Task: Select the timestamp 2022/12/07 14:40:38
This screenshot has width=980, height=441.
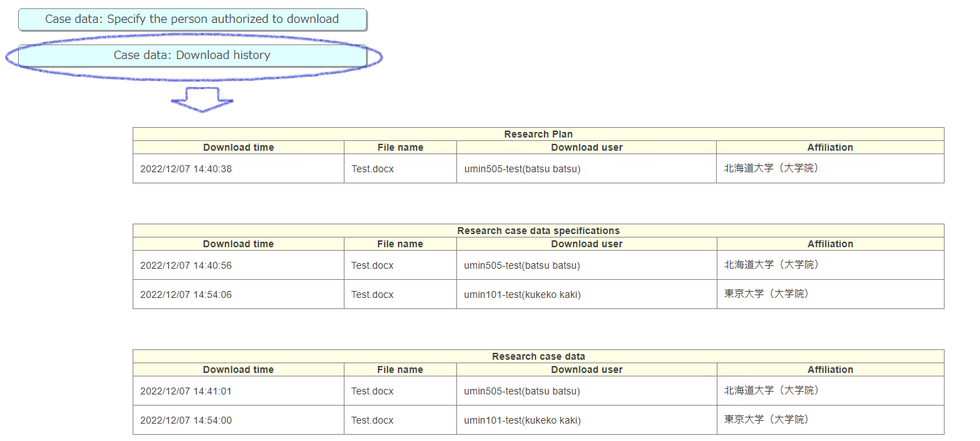Action: click(x=186, y=169)
